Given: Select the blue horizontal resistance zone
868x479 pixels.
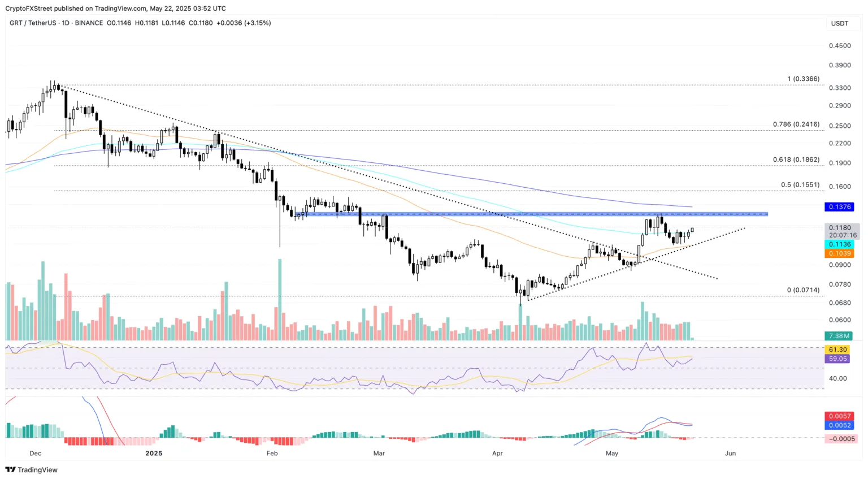Looking at the screenshot, I should [x=531, y=214].
